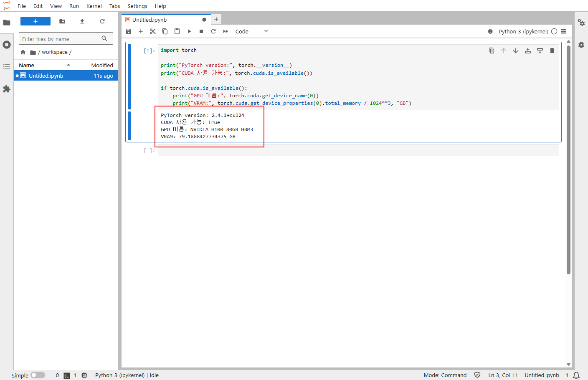Open the notebook toolbar hamburger menu
This screenshot has width=588, height=380.
(564, 31)
